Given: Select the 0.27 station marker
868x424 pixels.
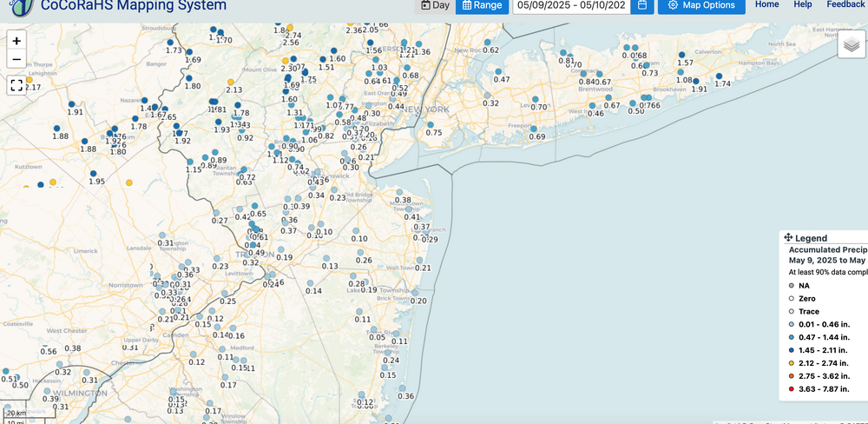Looking at the screenshot, I should tap(216, 213).
